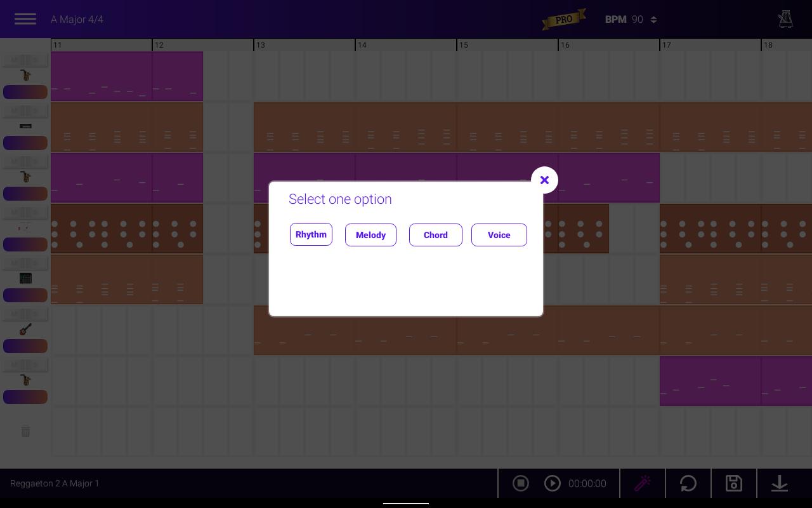Click the drum pad grid track icon

click(x=25, y=278)
